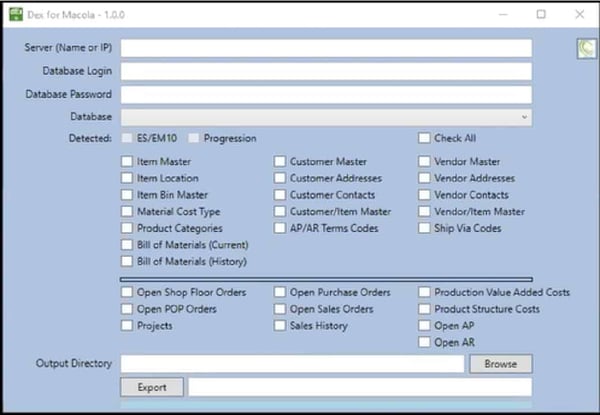Click the Dex for Macola app icon in title bar
The width and height of the screenshot is (600, 415).
click(x=16, y=15)
